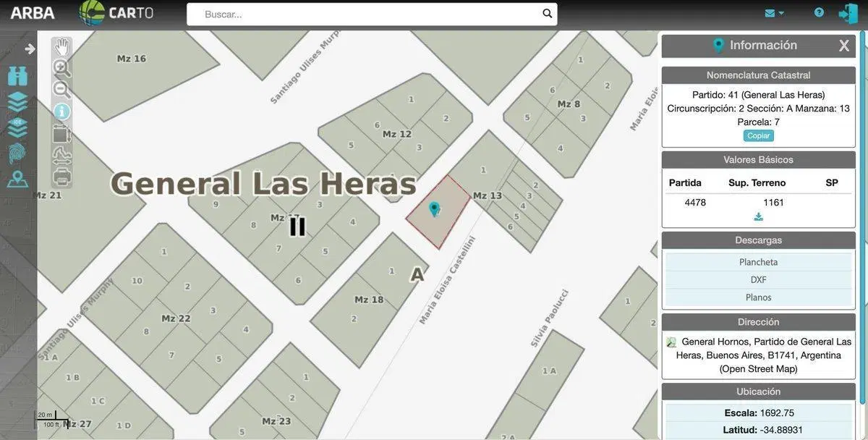Activate the zoom out magnifier tool
Image resolution: width=868 pixels, height=440 pixels.
click(61, 89)
